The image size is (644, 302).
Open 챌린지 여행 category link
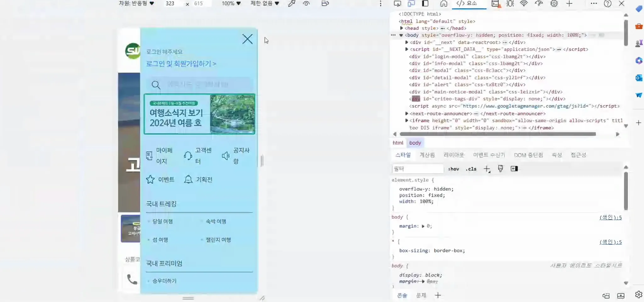point(218,240)
